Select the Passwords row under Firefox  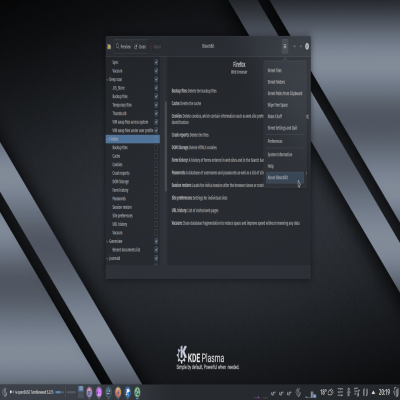pos(133,199)
